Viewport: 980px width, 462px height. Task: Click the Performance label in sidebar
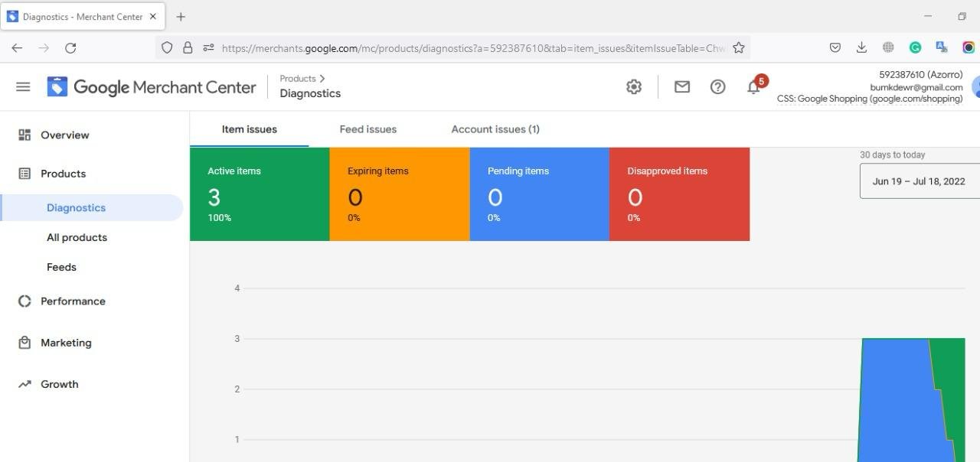[73, 301]
